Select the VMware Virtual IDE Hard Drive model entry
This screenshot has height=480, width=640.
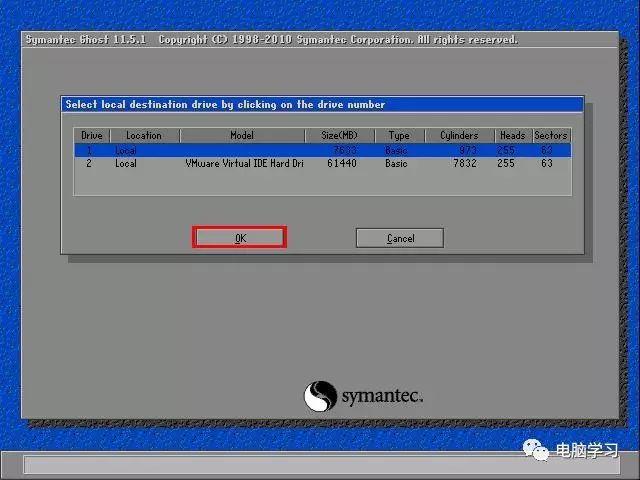244,163
